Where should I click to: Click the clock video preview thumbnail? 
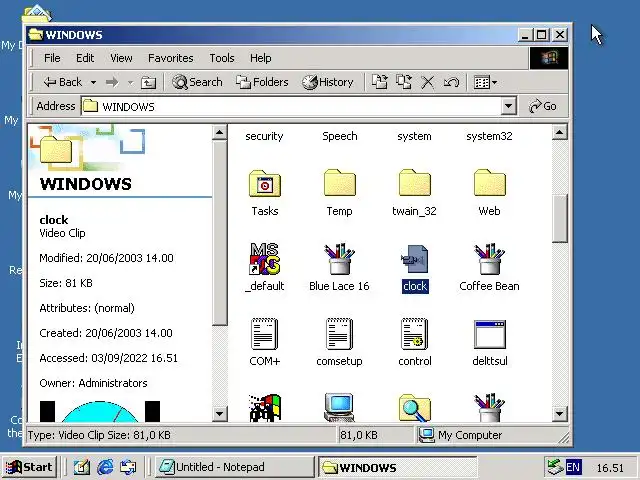click(100, 411)
